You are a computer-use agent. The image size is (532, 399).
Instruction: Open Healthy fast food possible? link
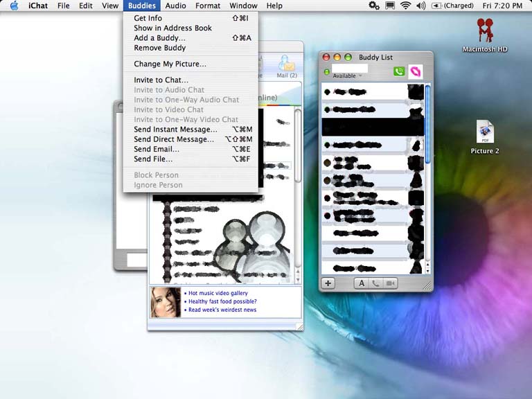[222, 301]
